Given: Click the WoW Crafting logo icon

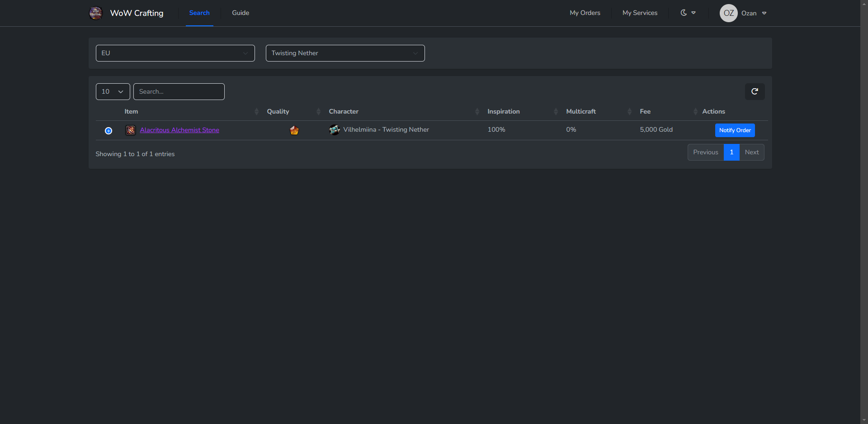Looking at the screenshot, I should point(96,13).
